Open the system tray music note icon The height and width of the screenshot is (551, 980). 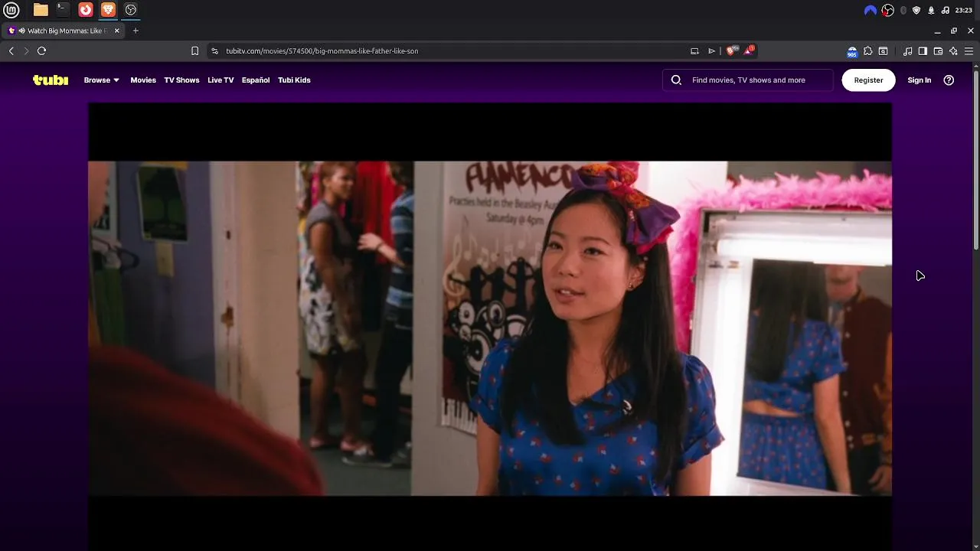pos(946,10)
